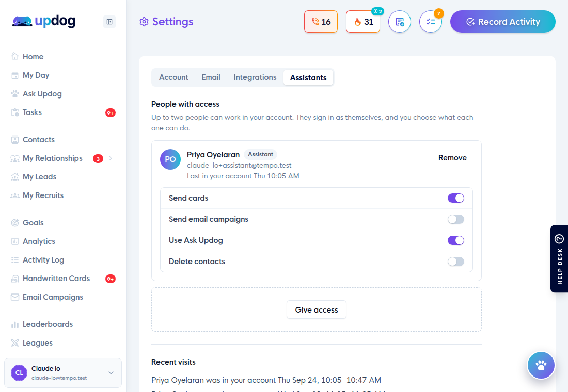Click the Home icon in the sidebar
This screenshot has width=568, height=392.
[15, 56]
